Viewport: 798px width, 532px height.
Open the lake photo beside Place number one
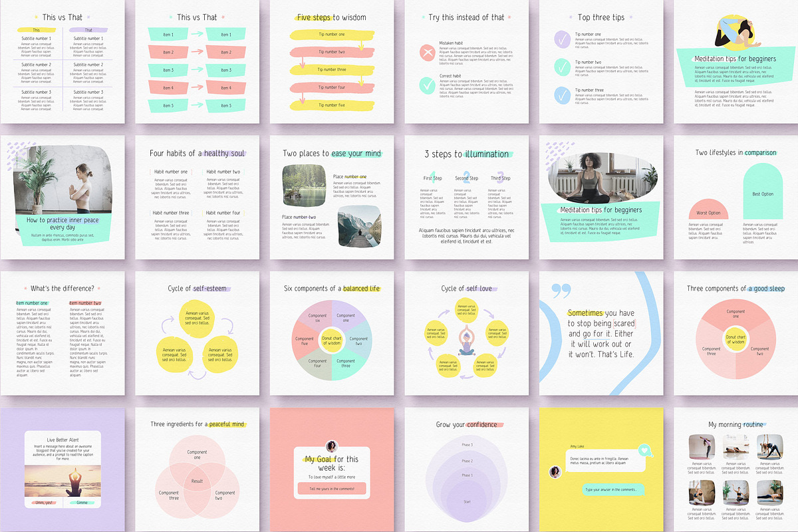[305, 185]
